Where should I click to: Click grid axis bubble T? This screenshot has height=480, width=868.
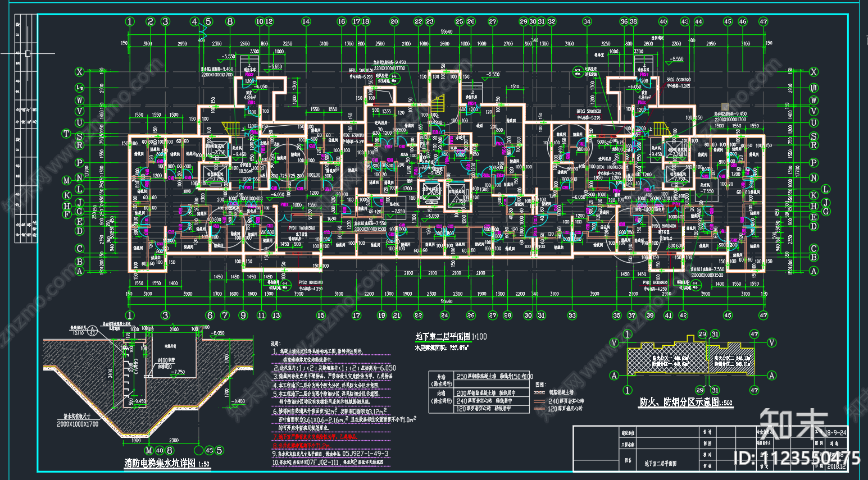click(66, 134)
